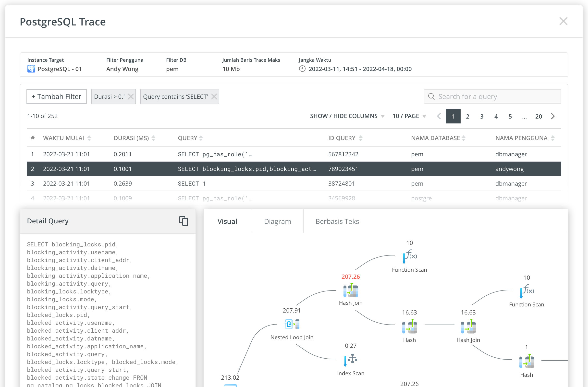Click the Index Scan node icon
588x387 pixels.
coord(350,360)
